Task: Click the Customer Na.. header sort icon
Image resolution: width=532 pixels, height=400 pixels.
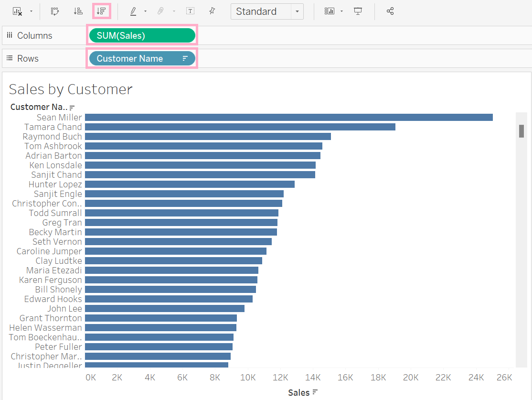Action: click(x=72, y=108)
